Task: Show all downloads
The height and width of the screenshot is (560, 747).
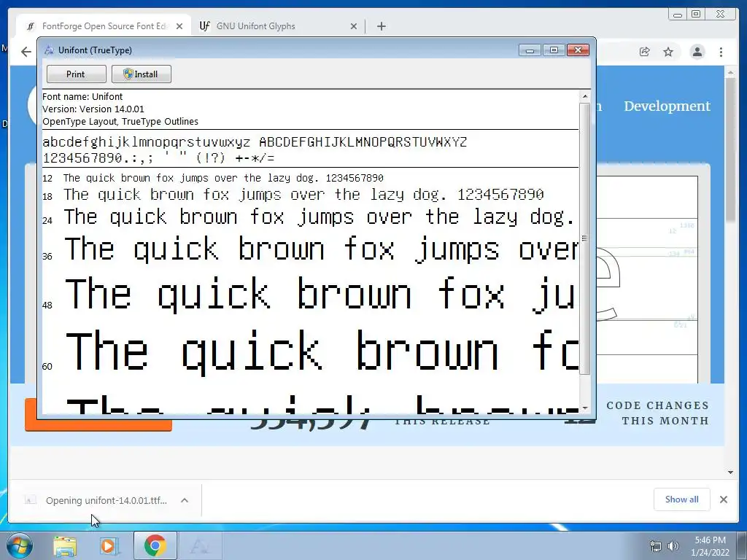Action: 682,499
